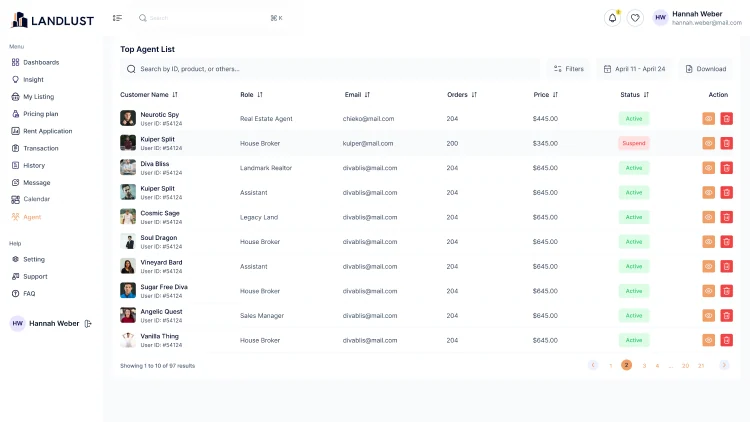View the Neurotic Spy agent details

708,119
